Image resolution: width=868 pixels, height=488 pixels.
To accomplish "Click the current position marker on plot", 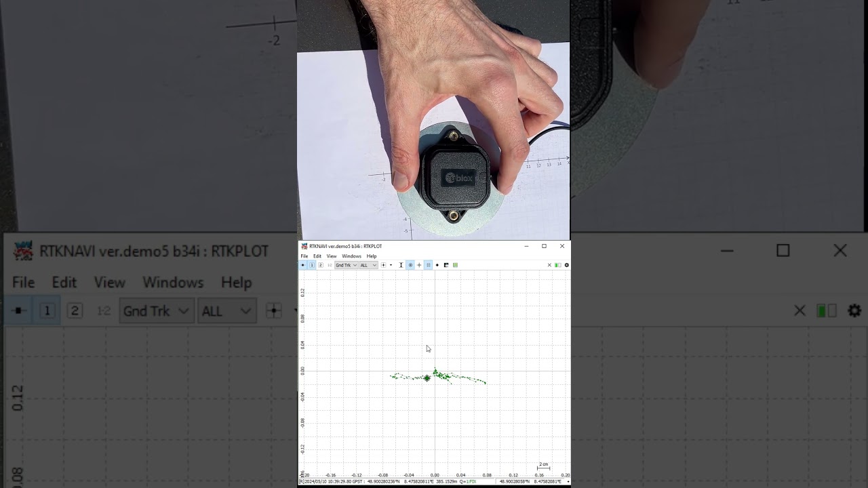I will coord(427,378).
